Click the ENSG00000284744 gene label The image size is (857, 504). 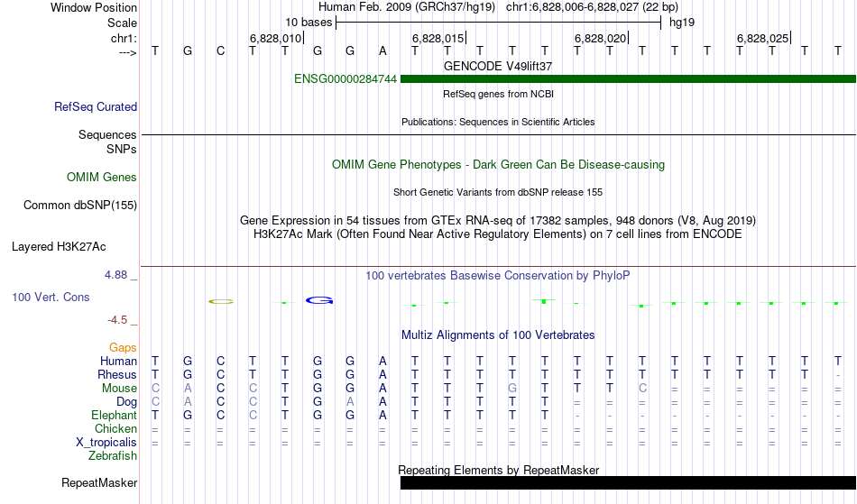point(346,79)
